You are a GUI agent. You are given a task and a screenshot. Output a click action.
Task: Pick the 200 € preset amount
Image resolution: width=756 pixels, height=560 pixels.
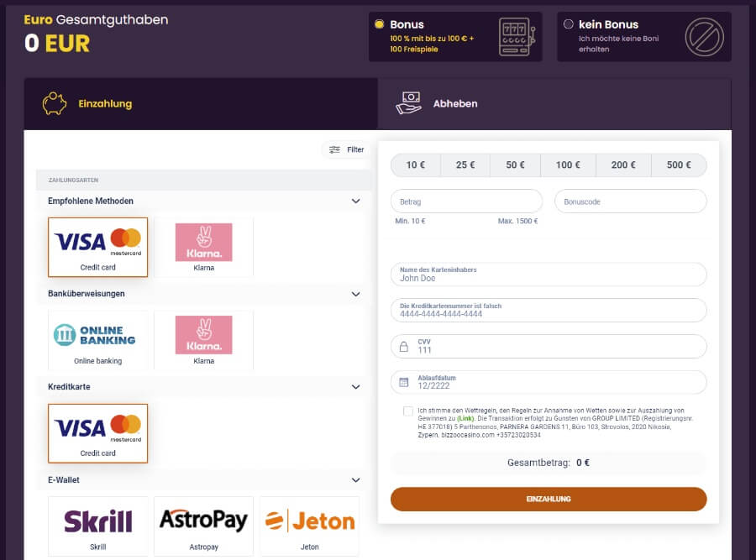pyautogui.click(x=623, y=165)
